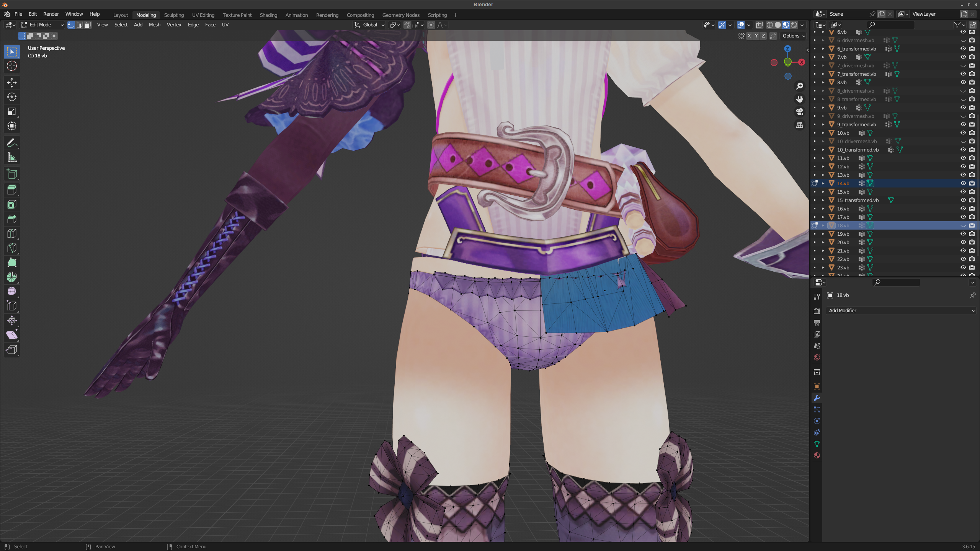This screenshot has height=551, width=980.
Task: Toggle viewport visibility of 18.vb
Action: pos(963,225)
